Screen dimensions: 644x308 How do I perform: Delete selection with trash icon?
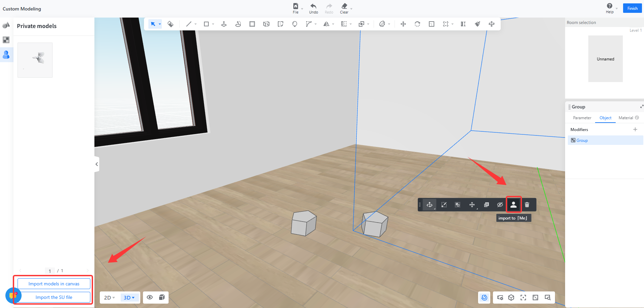pos(527,205)
